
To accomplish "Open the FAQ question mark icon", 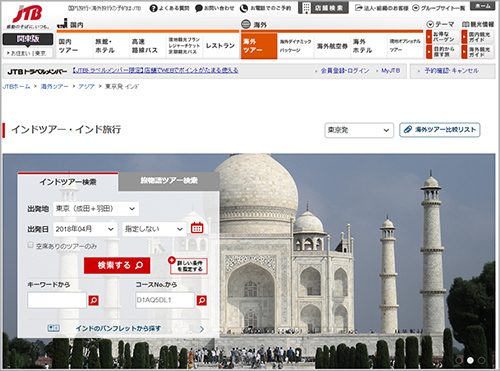I will (153, 8).
